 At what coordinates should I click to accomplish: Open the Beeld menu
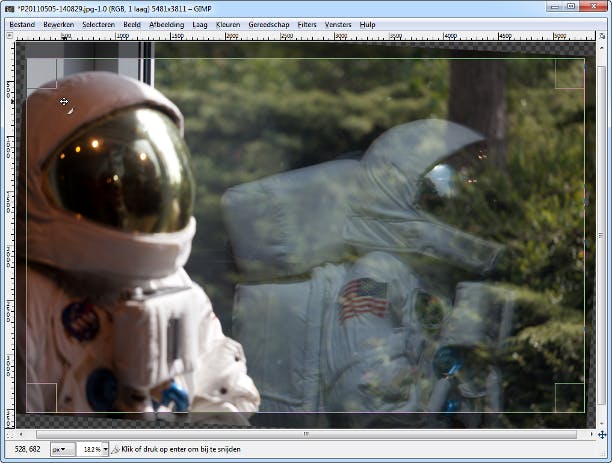click(132, 25)
